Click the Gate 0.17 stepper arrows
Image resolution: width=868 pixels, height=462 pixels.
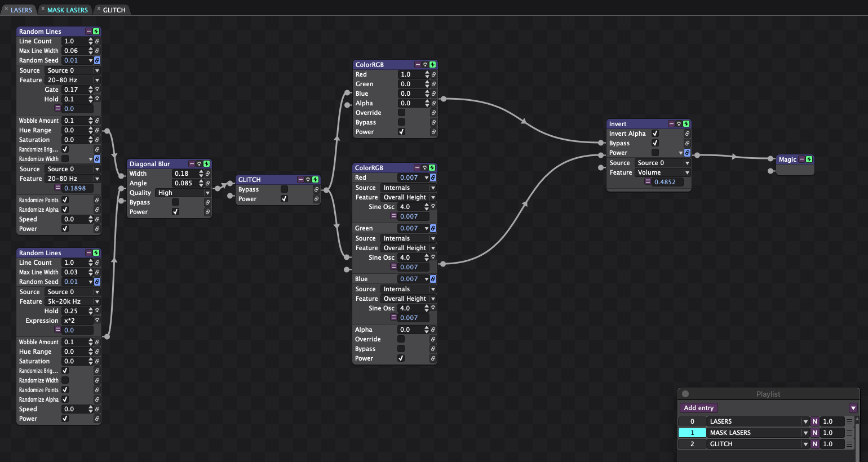(91, 90)
